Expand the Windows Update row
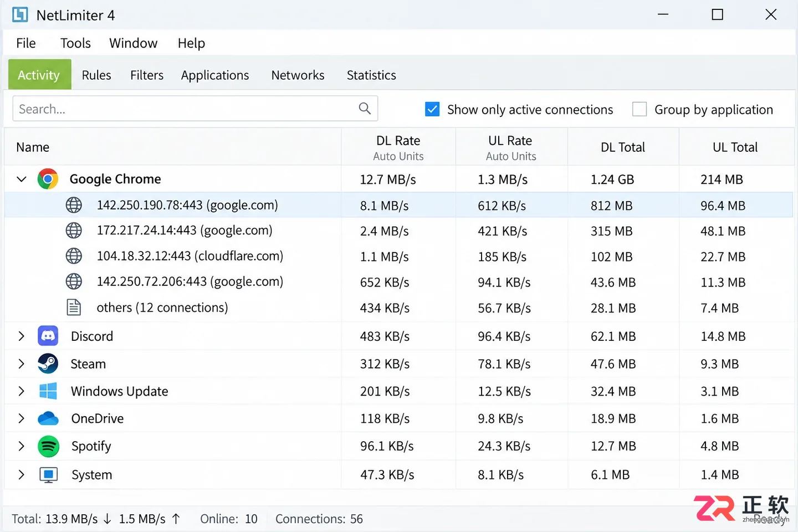Image resolution: width=798 pixels, height=532 pixels. pos(22,391)
